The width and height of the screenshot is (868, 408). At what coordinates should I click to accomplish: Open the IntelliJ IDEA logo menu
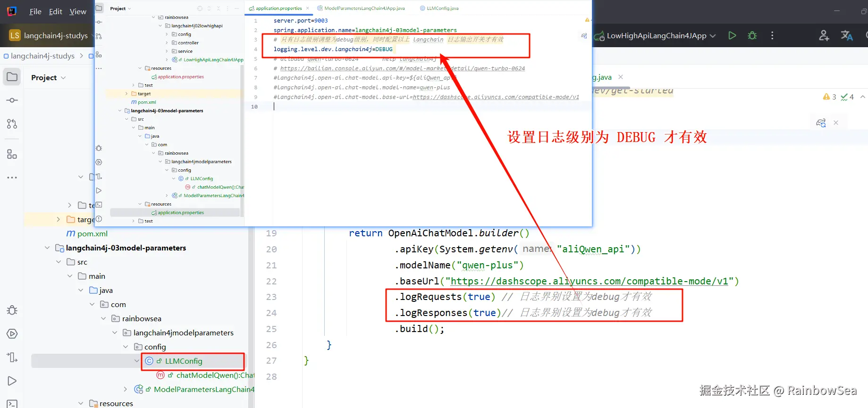coord(12,11)
